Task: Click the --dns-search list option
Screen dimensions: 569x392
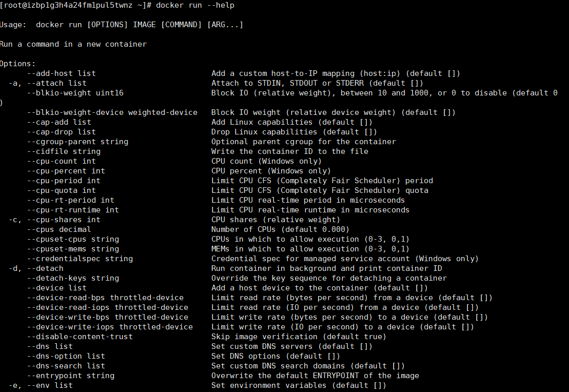Action: point(66,366)
